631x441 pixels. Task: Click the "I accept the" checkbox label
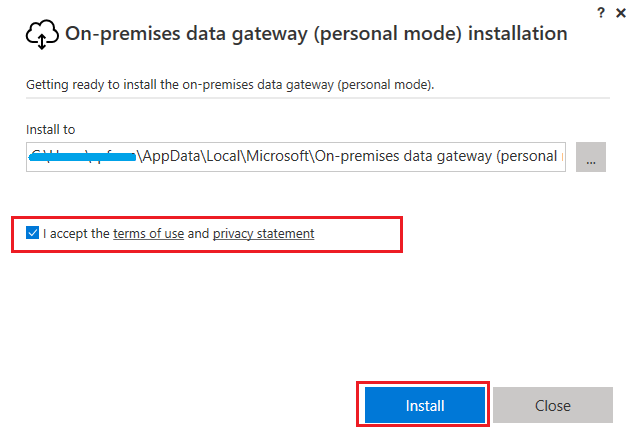[x=76, y=234]
